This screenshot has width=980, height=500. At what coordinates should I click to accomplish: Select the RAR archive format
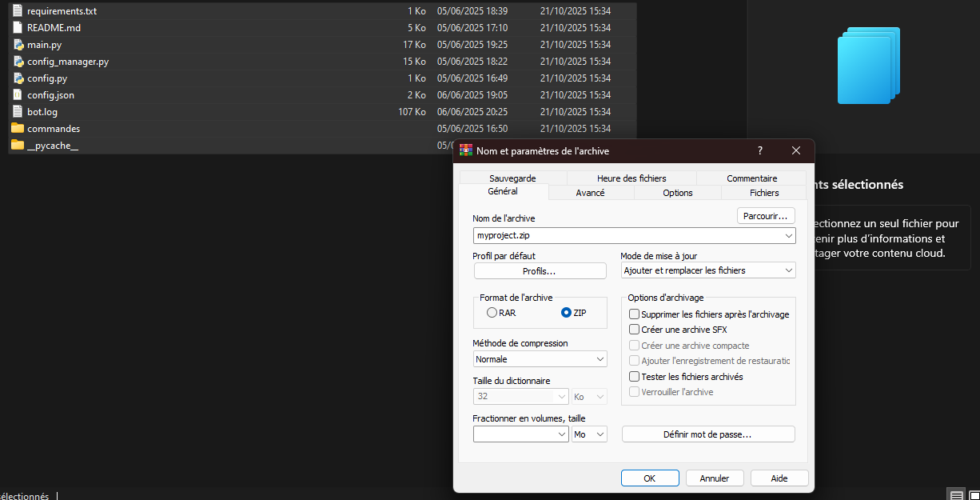(x=492, y=312)
